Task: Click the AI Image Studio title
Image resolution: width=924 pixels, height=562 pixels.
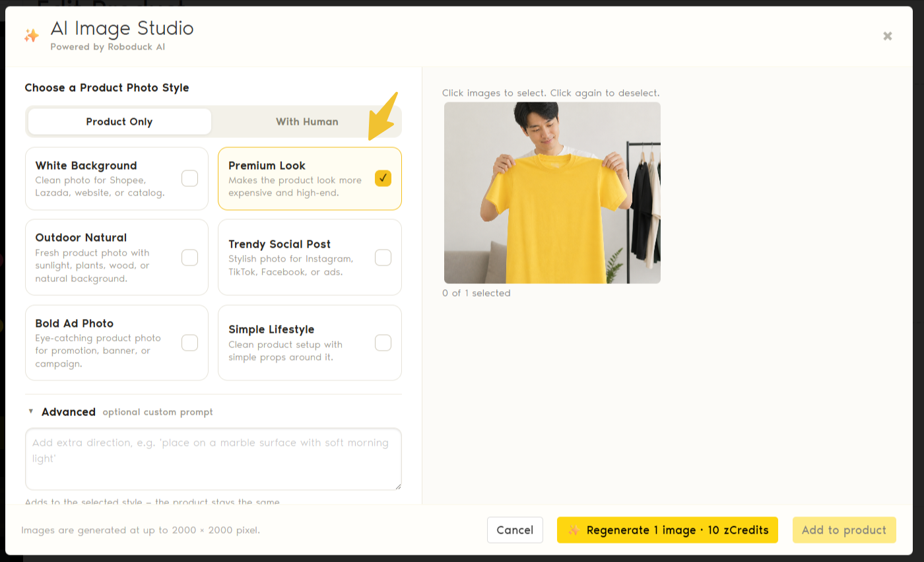Action: [122, 28]
